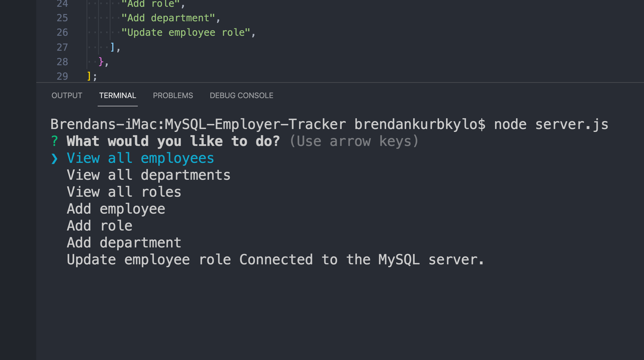644x360 pixels.
Task: Select 'View all departments' option
Action: click(x=148, y=175)
